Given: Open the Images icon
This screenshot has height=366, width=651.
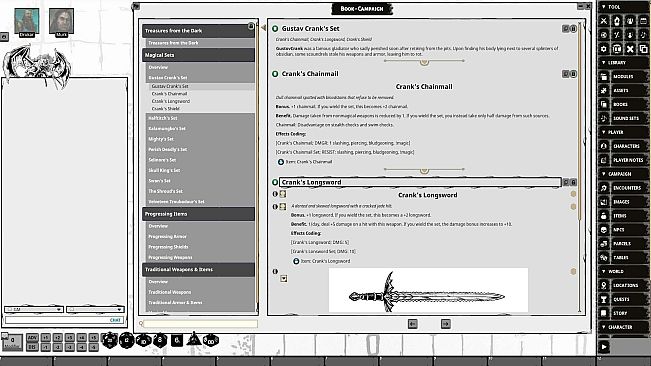Looking at the screenshot, I should point(604,202).
